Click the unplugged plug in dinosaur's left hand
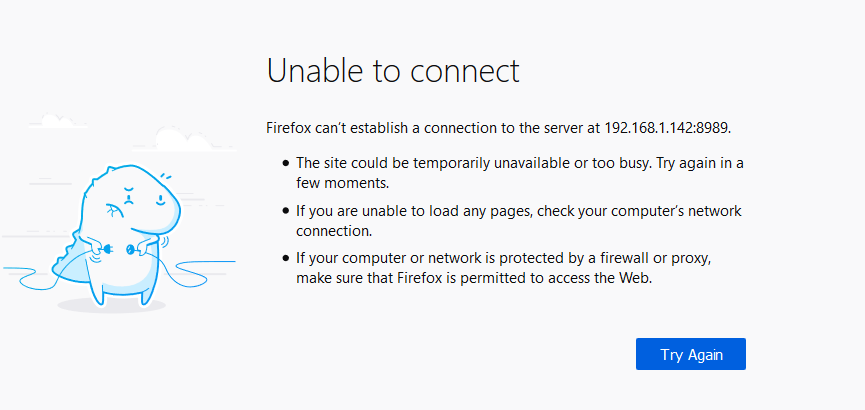This screenshot has height=410, width=865. coord(107,250)
